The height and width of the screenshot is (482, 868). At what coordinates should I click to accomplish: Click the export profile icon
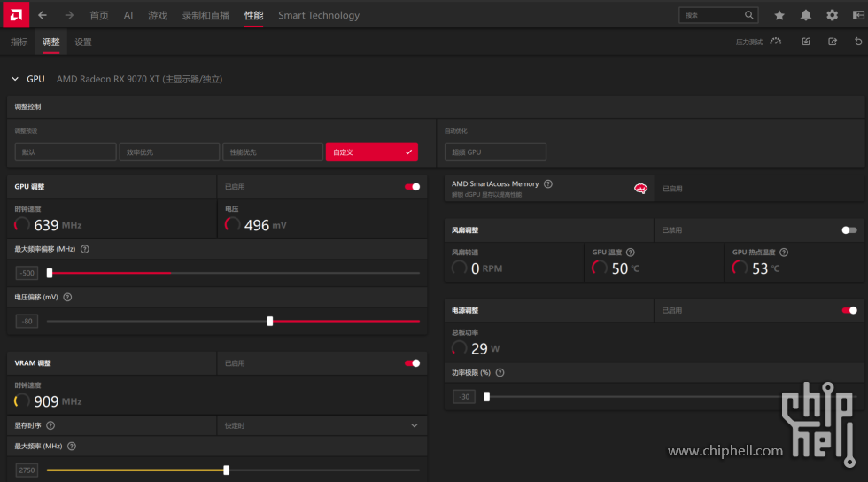coord(833,42)
